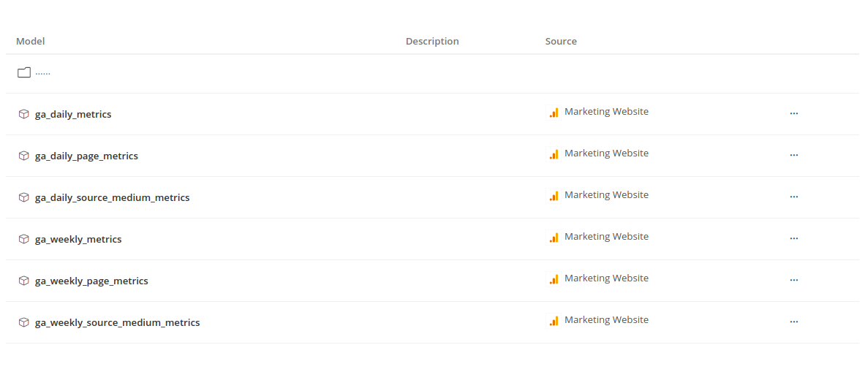Open more options menu for ga_weekly_metrics

pyautogui.click(x=793, y=238)
